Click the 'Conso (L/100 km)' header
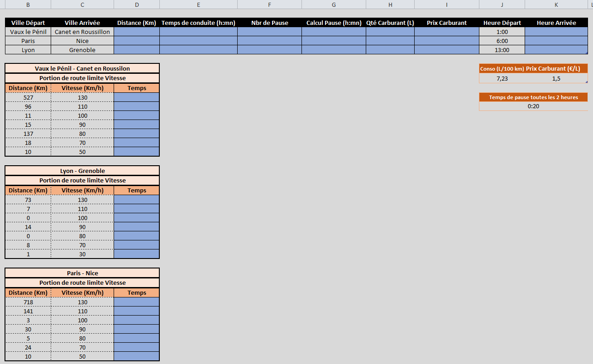This screenshot has width=593, height=364. (x=502, y=69)
